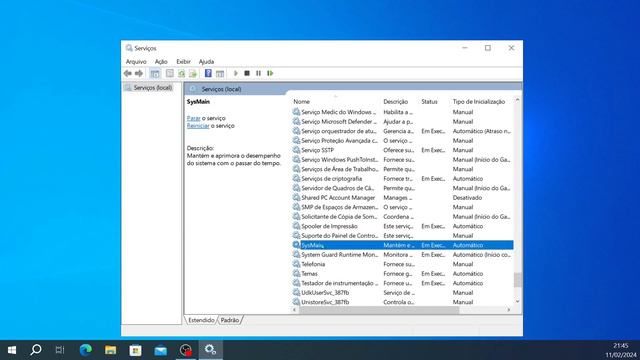
Task: Open the Mail app from the taskbar
Action: click(x=160, y=350)
